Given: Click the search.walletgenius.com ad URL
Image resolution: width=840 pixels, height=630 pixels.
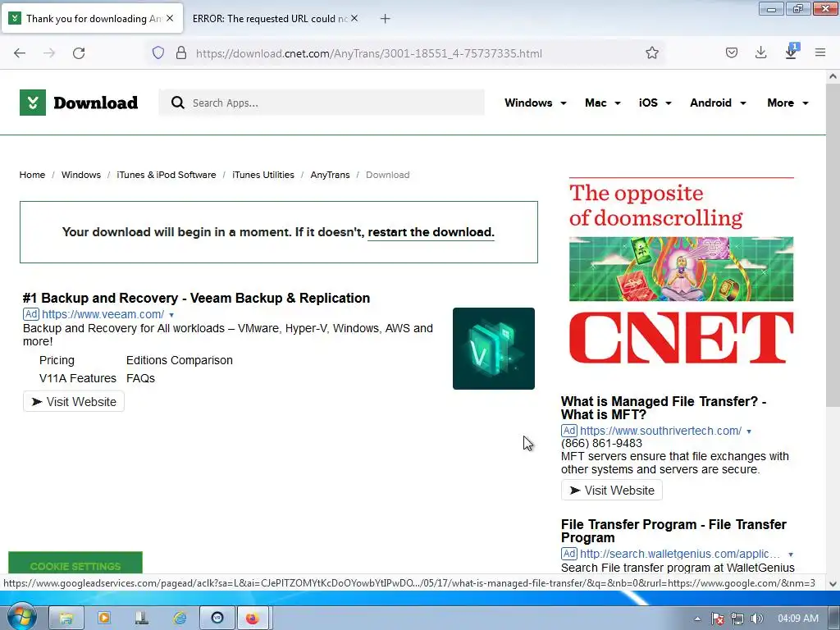Looking at the screenshot, I should 680,554.
